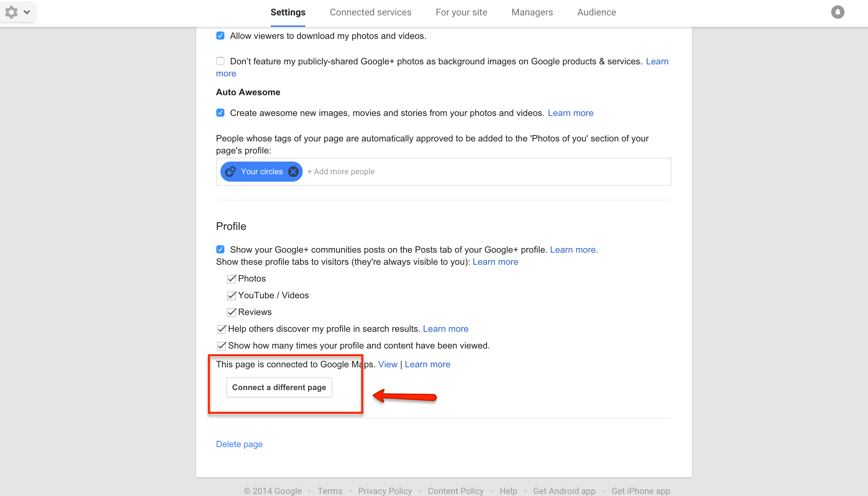Open the Managers tab
Screen dimensions: 868x496
point(532,12)
